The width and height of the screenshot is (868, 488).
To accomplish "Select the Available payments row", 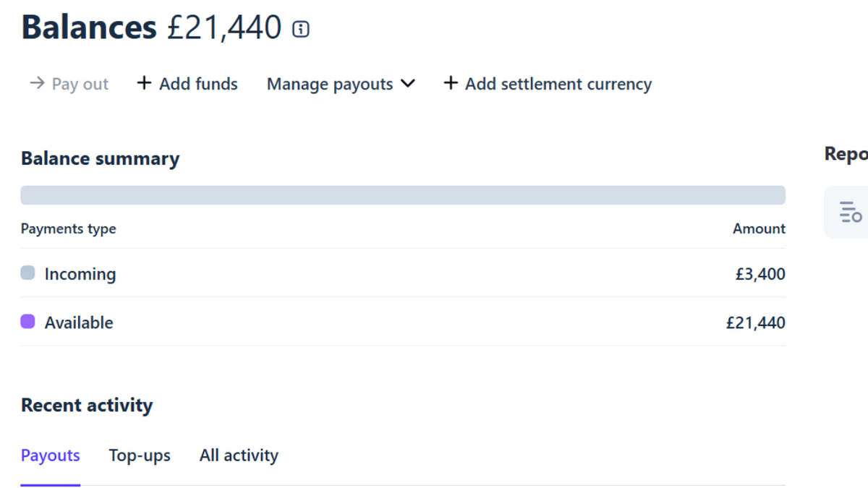I will pos(403,322).
